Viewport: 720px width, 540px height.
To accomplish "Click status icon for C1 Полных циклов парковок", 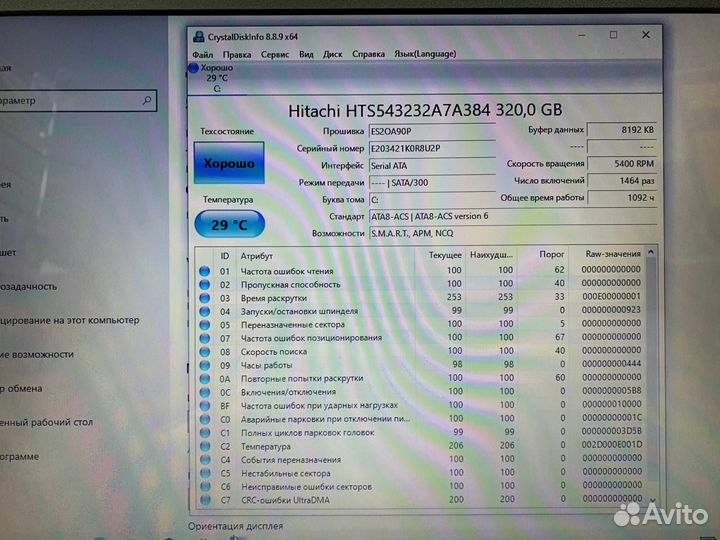I will pyautogui.click(x=205, y=433).
